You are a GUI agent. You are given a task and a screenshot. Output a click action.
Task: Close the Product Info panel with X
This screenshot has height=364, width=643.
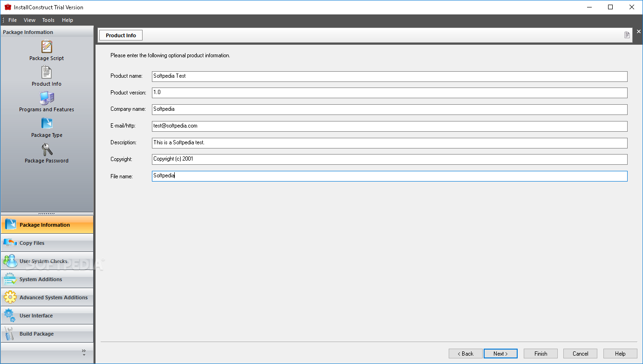[x=639, y=32]
